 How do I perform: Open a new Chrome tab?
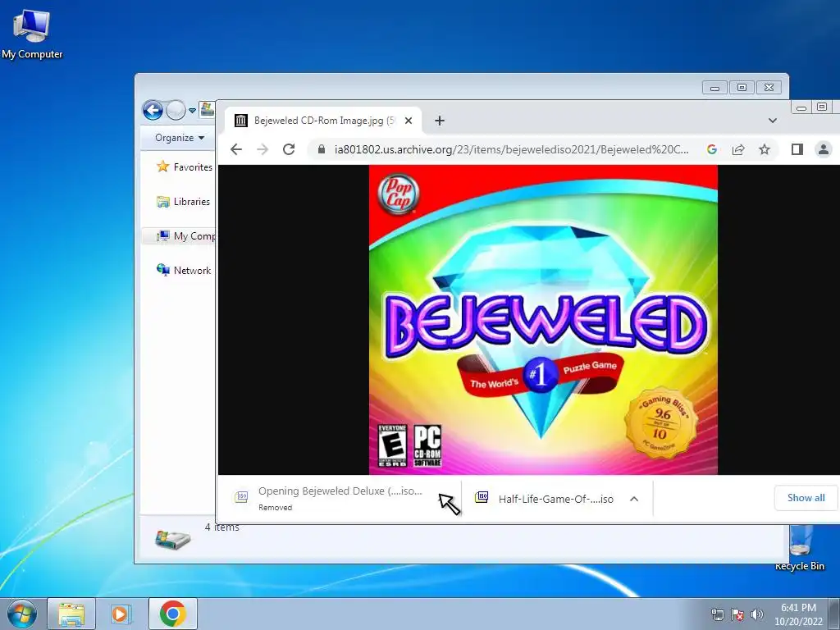pyautogui.click(x=440, y=121)
